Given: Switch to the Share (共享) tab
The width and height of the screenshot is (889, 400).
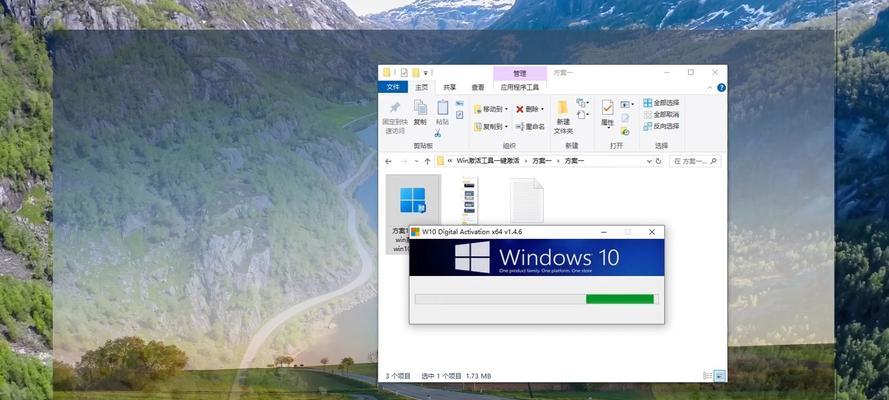Looking at the screenshot, I should point(450,87).
